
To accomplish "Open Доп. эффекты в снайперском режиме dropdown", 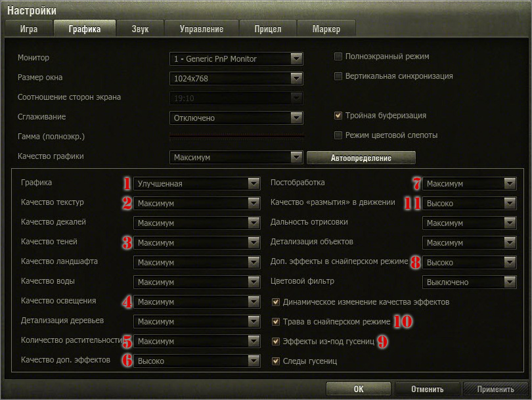I will click(x=470, y=262).
